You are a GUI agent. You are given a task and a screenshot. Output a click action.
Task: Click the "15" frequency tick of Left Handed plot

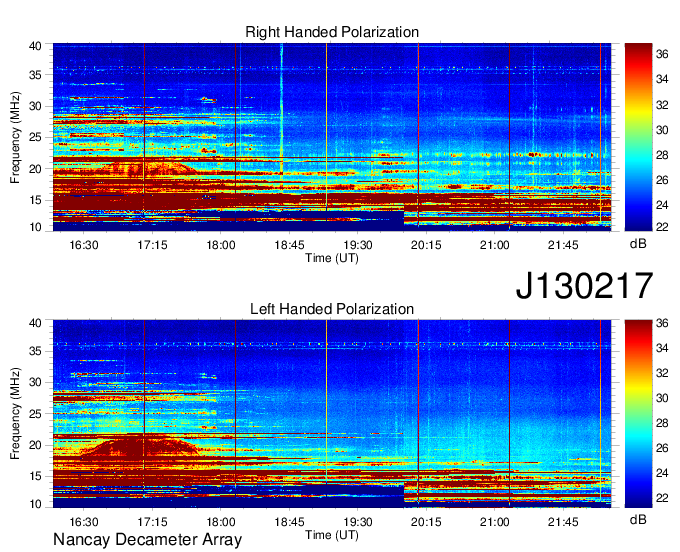point(35,477)
